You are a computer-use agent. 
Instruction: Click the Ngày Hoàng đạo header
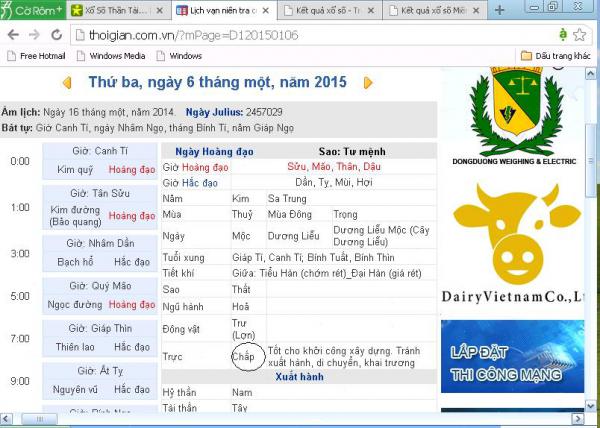tap(214, 152)
